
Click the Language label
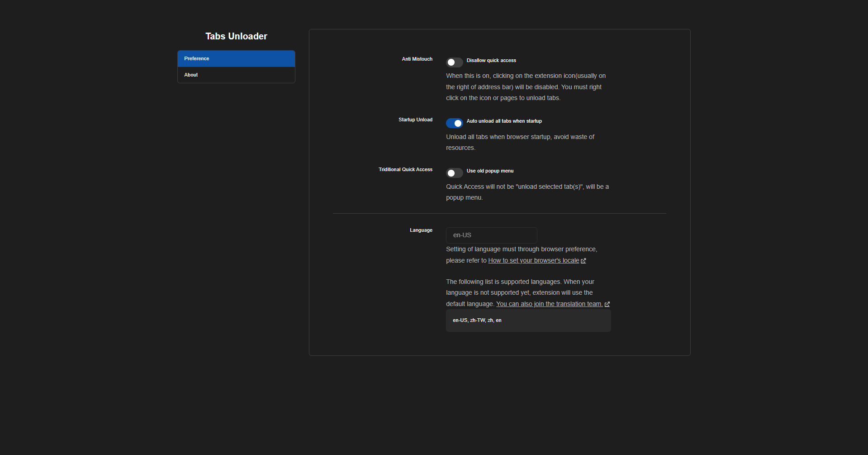pyautogui.click(x=421, y=230)
